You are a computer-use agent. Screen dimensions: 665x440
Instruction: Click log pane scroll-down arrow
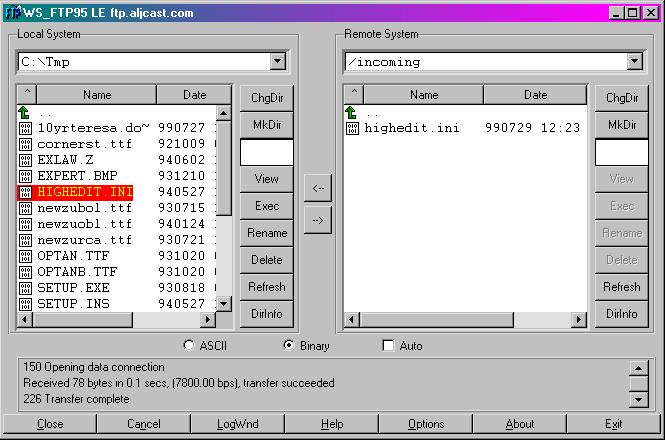click(639, 399)
